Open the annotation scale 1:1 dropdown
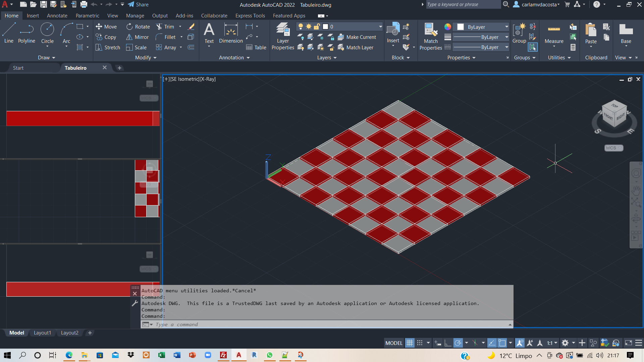This screenshot has width=644, height=362. click(552, 343)
